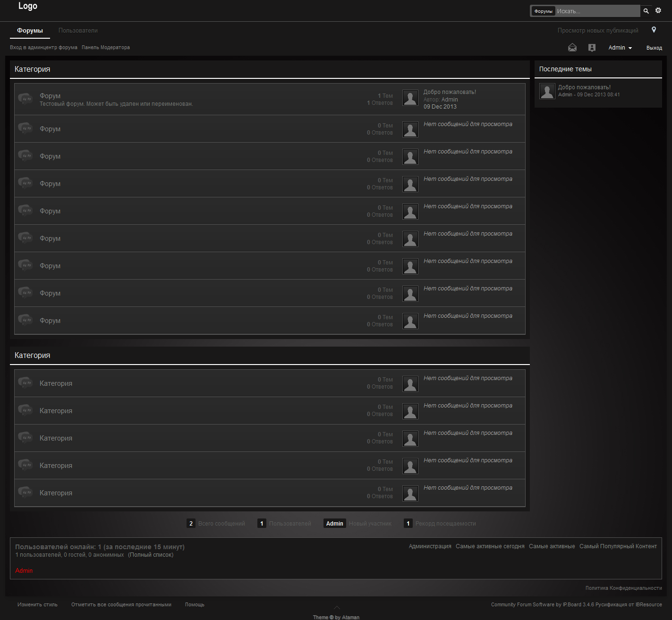Open Просмотр новых публикаций link
The height and width of the screenshot is (620, 672).
tap(597, 30)
